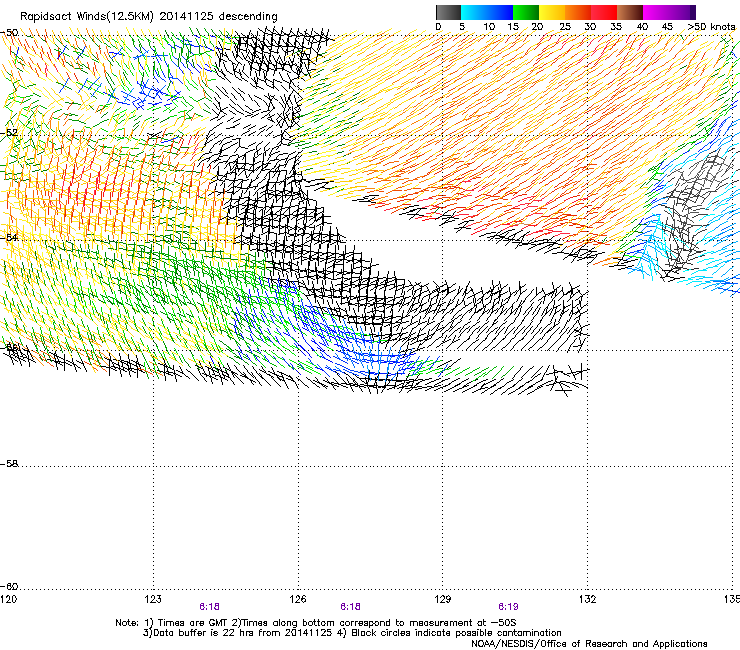This screenshot has height=650, width=740.
Task: Click the '-50' latitude axis label
Action: [9, 33]
